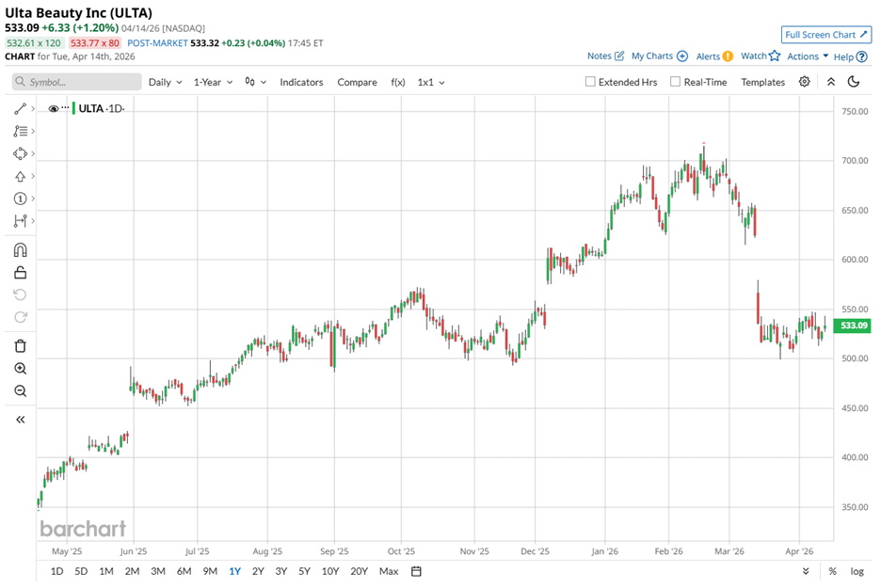Image resolution: width=881 pixels, height=588 pixels.
Task: Hide the ULTA series with eye icon
Action: (x=53, y=108)
